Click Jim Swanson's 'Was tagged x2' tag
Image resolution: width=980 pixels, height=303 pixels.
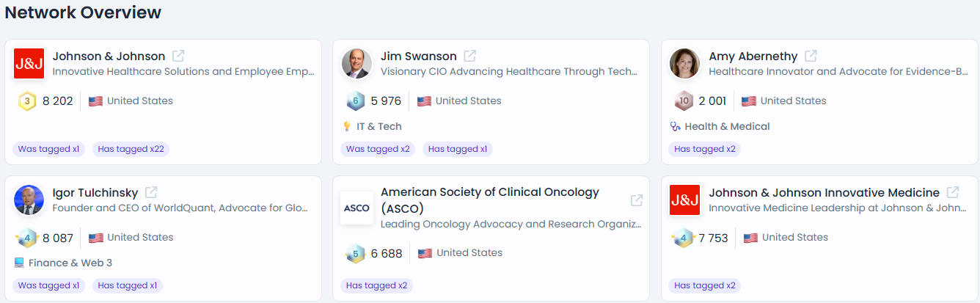pyautogui.click(x=378, y=149)
